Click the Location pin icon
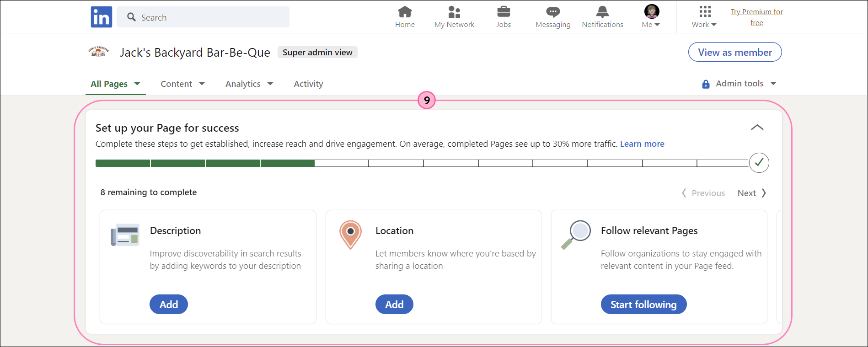This screenshot has height=347, width=868. point(350,235)
